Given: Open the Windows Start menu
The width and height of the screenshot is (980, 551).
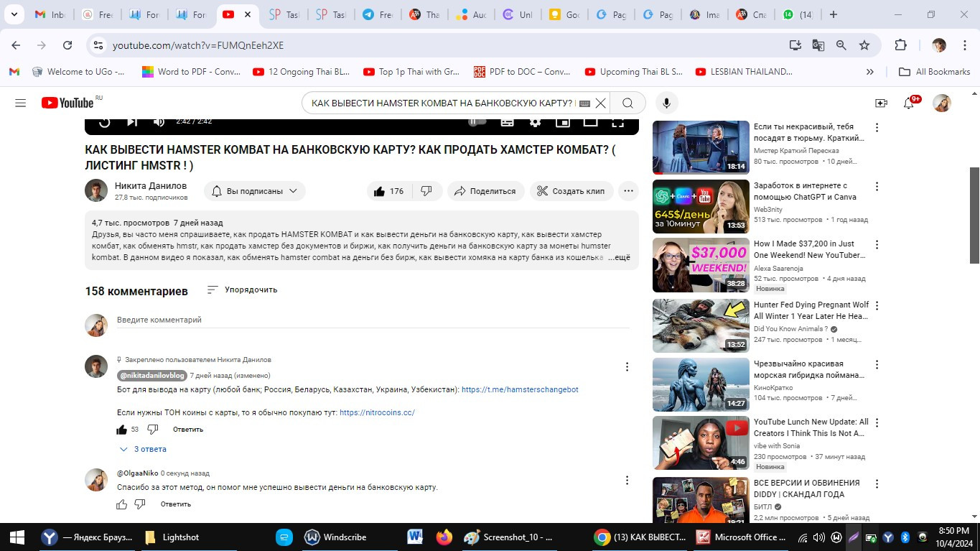Looking at the screenshot, I should [17, 537].
